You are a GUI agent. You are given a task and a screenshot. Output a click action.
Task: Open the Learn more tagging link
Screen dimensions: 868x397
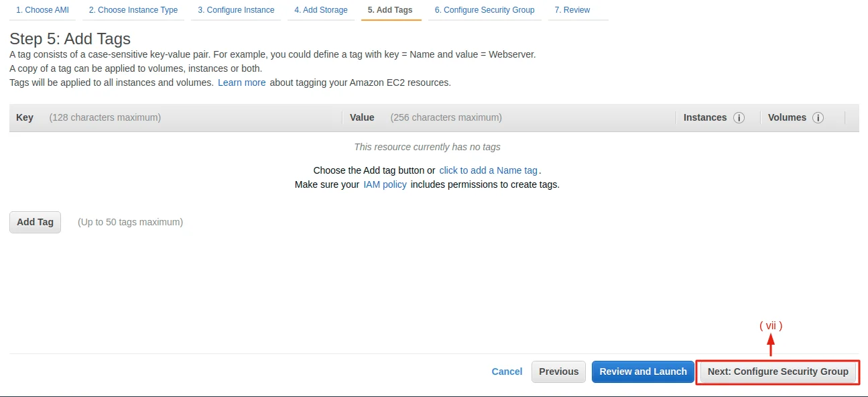pyautogui.click(x=241, y=82)
